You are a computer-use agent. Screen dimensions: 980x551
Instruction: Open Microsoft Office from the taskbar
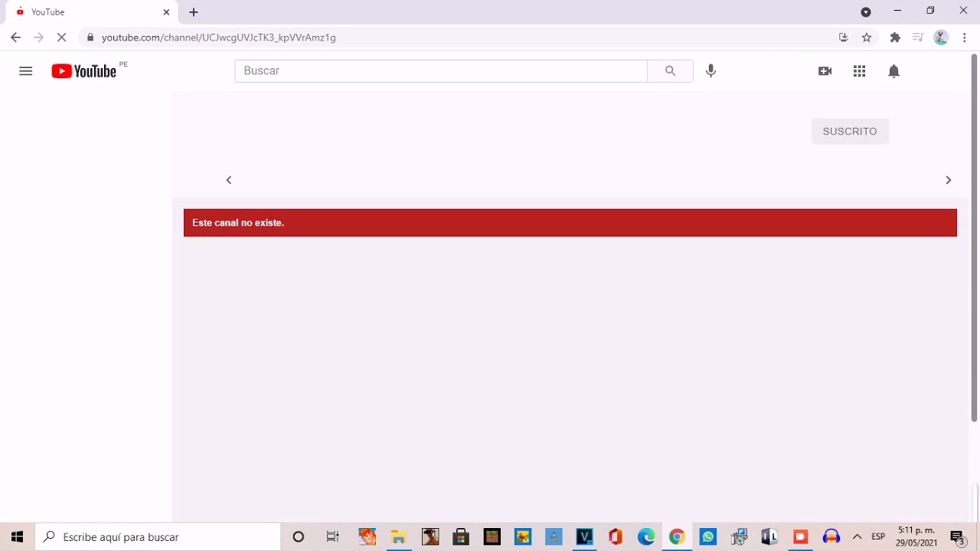coord(616,537)
